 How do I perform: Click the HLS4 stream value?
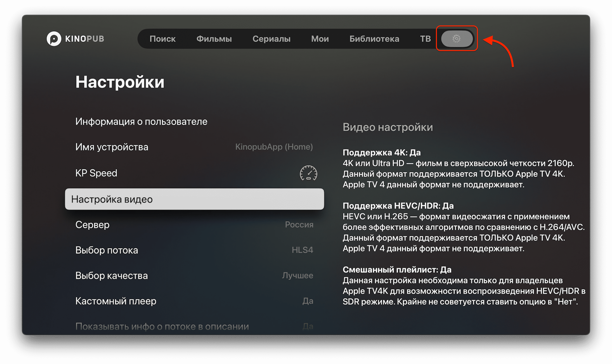pos(302,250)
